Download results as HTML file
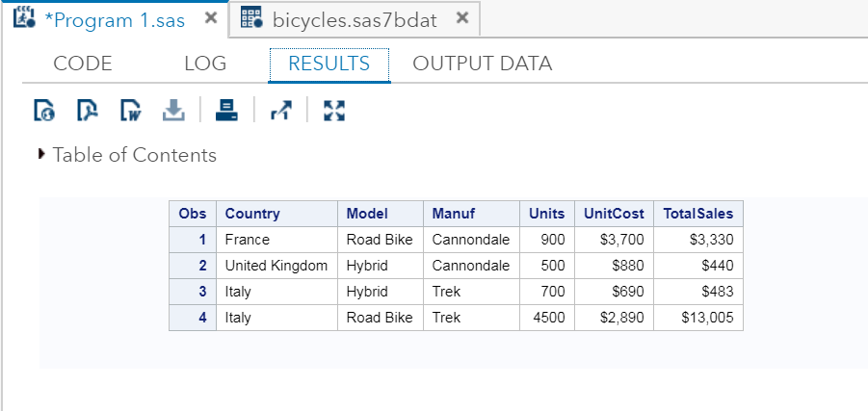Viewport: 868px width, 411px height. (x=45, y=112)
